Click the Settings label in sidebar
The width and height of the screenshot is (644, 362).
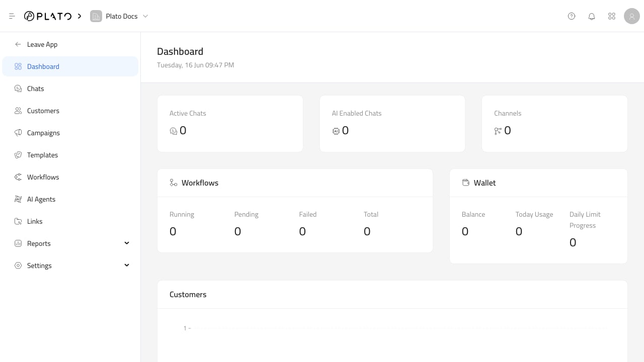point(39,265)
